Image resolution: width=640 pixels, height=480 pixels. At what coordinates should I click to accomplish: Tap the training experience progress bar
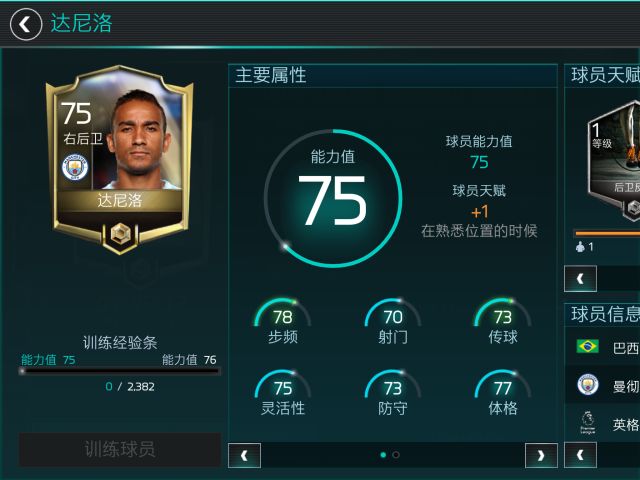click(120, 371)
